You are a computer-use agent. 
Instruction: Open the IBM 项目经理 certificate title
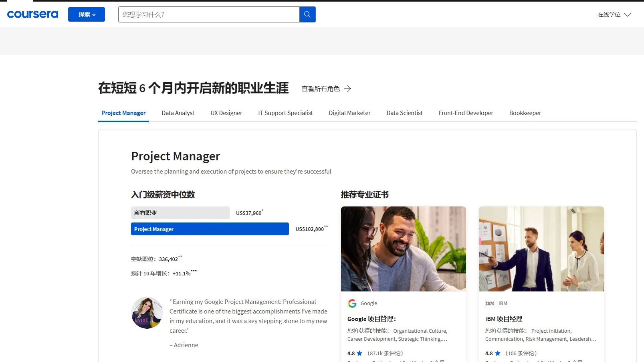pos(503,319)
